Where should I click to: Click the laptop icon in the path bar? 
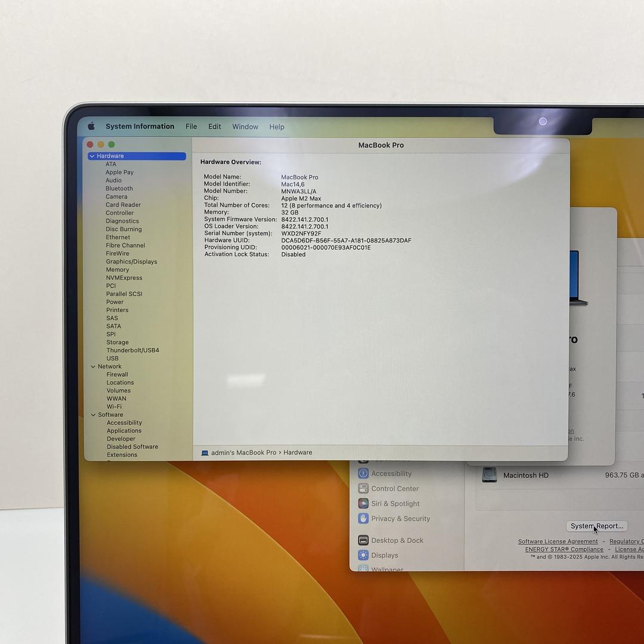(x=205, y=453)
